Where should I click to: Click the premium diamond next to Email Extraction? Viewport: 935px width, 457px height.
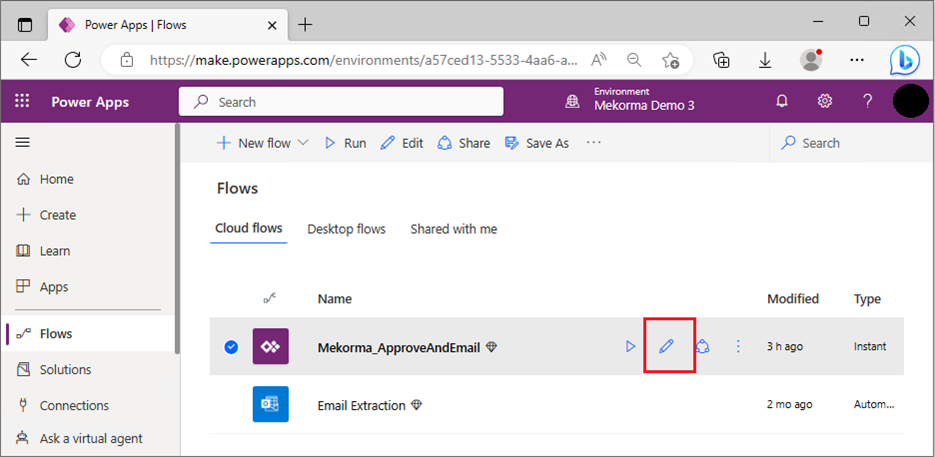coord(417,405)
